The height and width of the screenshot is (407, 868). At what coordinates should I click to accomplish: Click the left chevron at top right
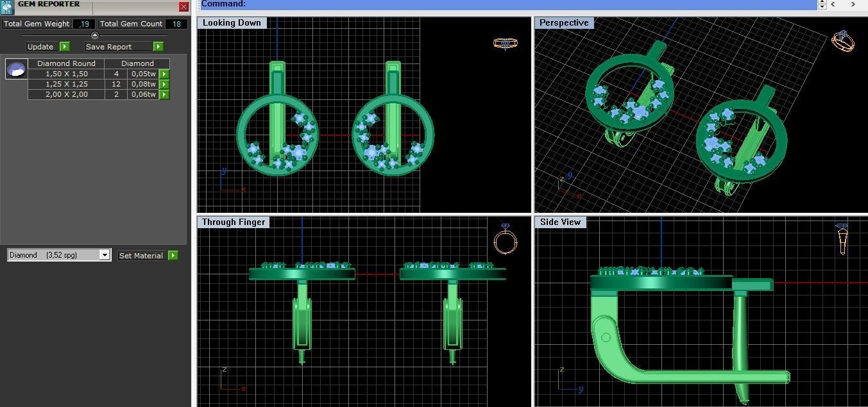click(833, 4)
